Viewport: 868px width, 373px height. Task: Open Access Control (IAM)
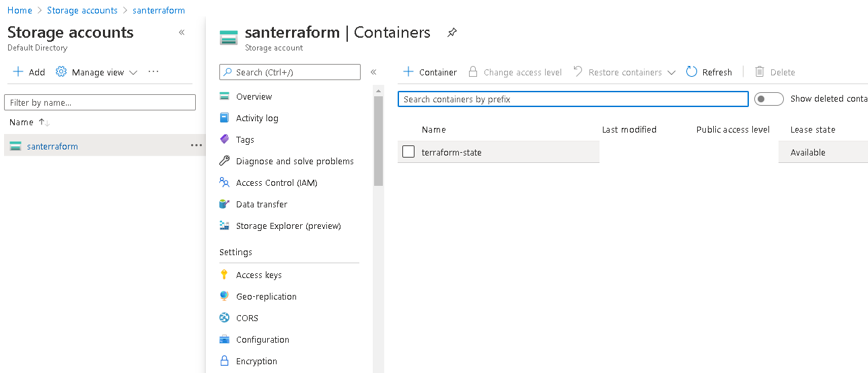(x=277, y=183)
